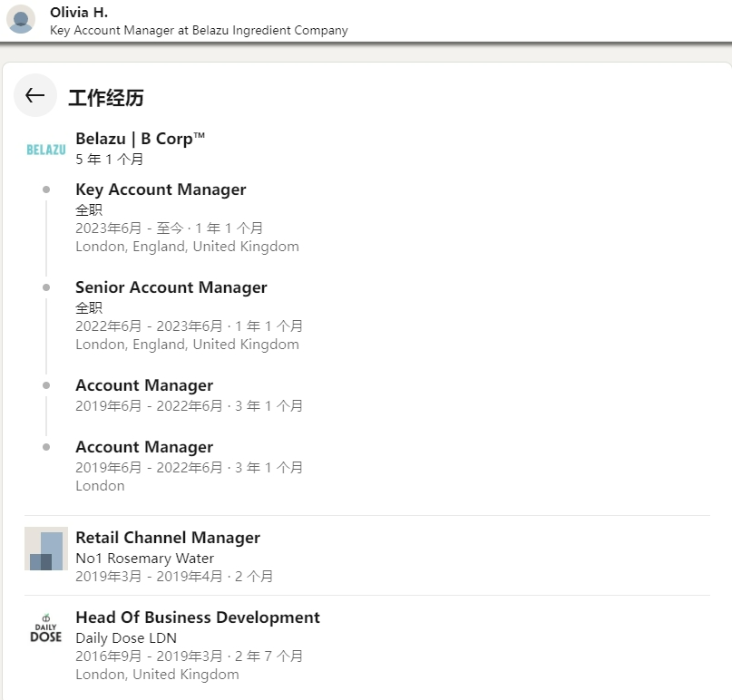Select the last Account Manager timeline bullet

(46, 447)
